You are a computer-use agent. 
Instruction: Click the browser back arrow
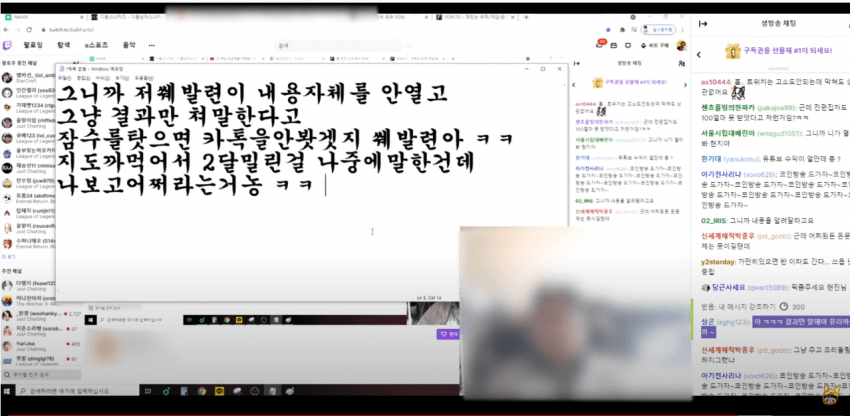tap(7, 30)
